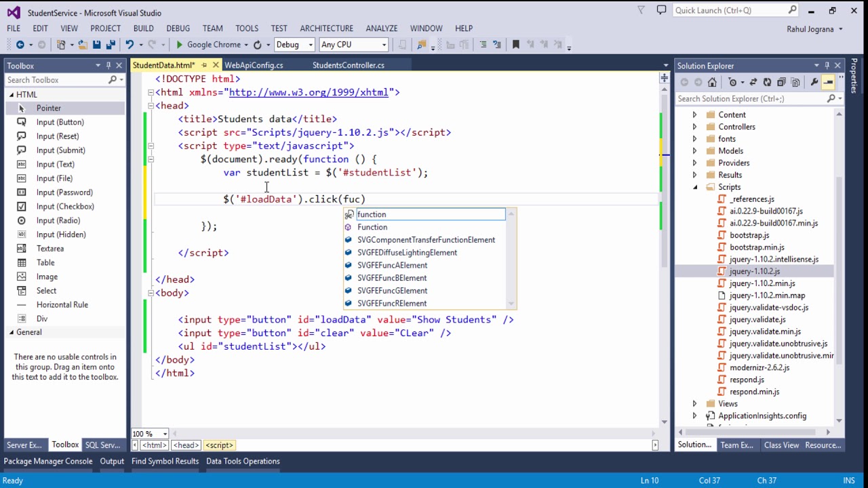Viewport: 868px width, 488px height.
Task: Start debugging with the green play icon
Action: point(179,45)
